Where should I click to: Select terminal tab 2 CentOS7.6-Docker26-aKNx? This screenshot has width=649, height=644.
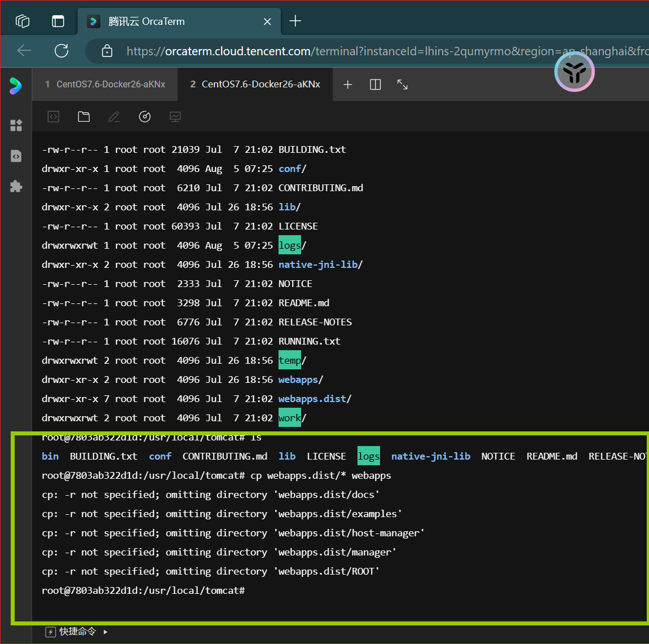point(255,85)
